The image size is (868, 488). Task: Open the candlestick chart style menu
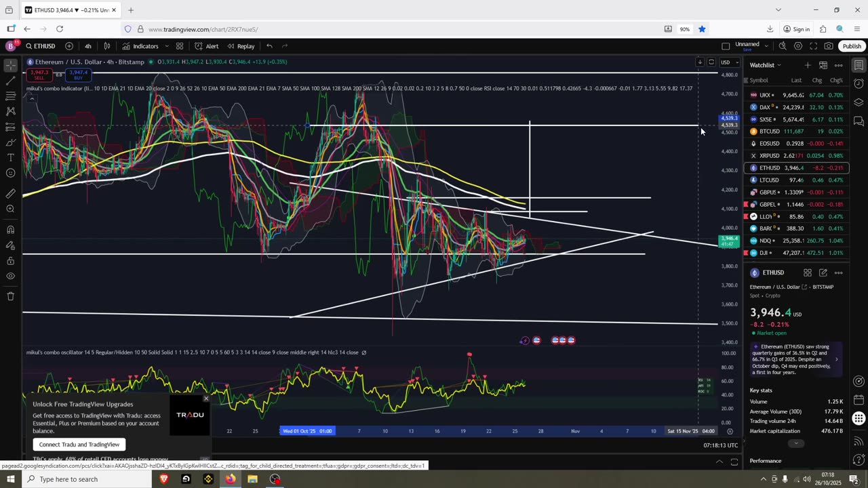click(x=106, y=46)
